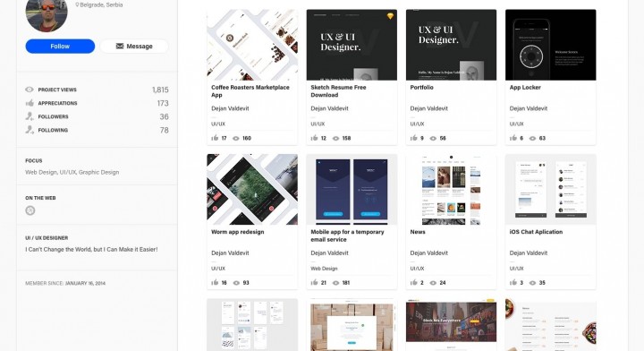Click the Following person icon
The height and width of the screenshot is (351, 644).
click(30, 130)
